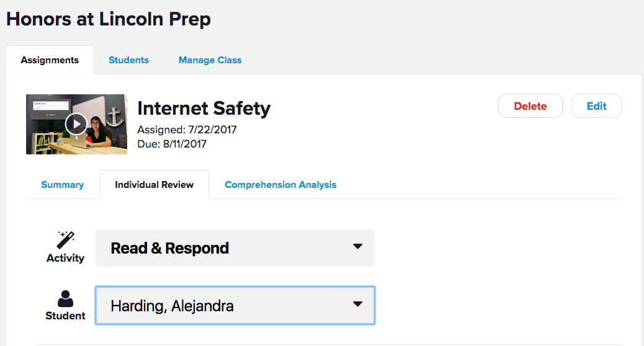Screen dimensions: 644x346
Task: Edit the Internet Safety assignment
Action: [596, 106]
